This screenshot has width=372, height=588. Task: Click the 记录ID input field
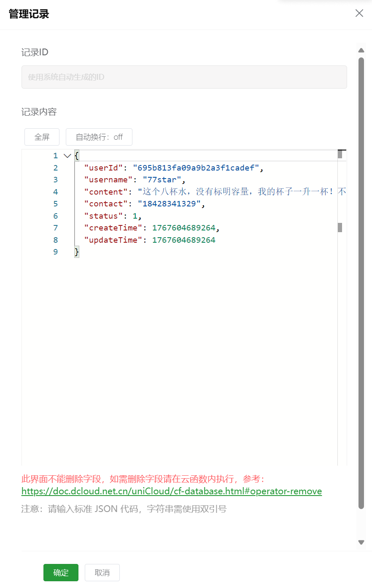pyautogui.click(x=184, y=77)
